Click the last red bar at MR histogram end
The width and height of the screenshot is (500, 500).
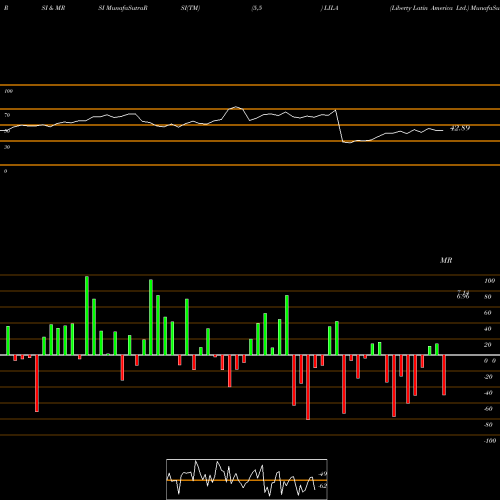pyautogui.click(x=444, y=375)
